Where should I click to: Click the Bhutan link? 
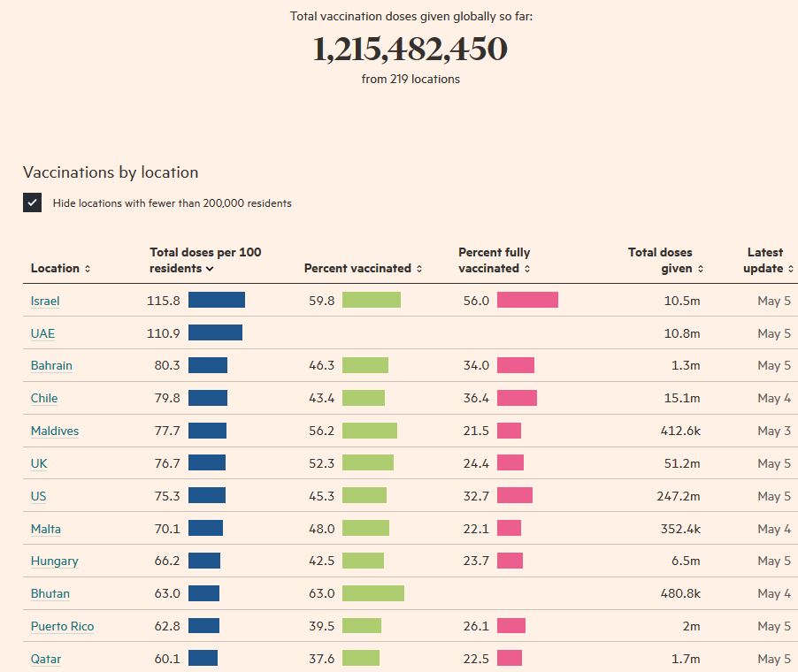[x=50, y=593]
